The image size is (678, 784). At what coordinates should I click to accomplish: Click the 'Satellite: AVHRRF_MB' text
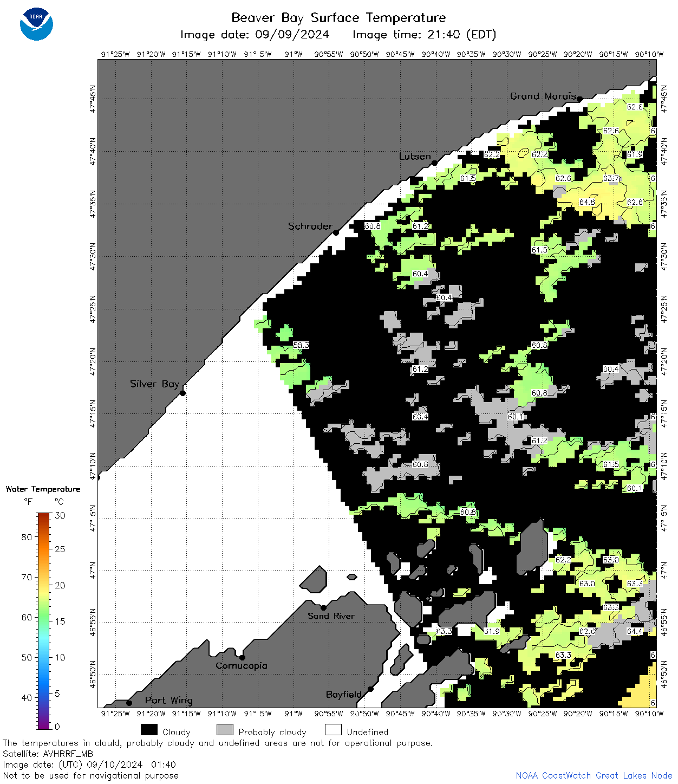tap(48, 754)
